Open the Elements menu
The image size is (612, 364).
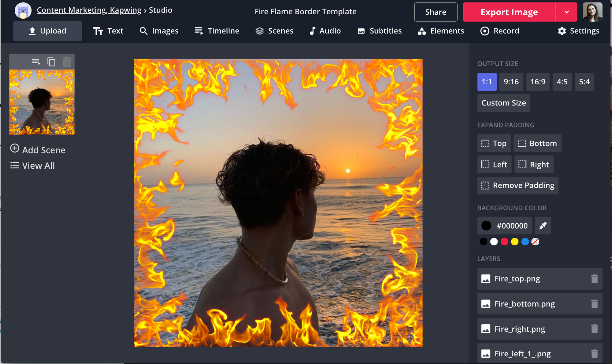[441, 31]
